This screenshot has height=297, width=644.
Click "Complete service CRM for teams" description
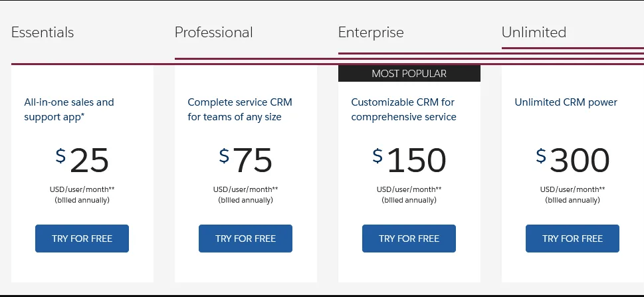240,110
